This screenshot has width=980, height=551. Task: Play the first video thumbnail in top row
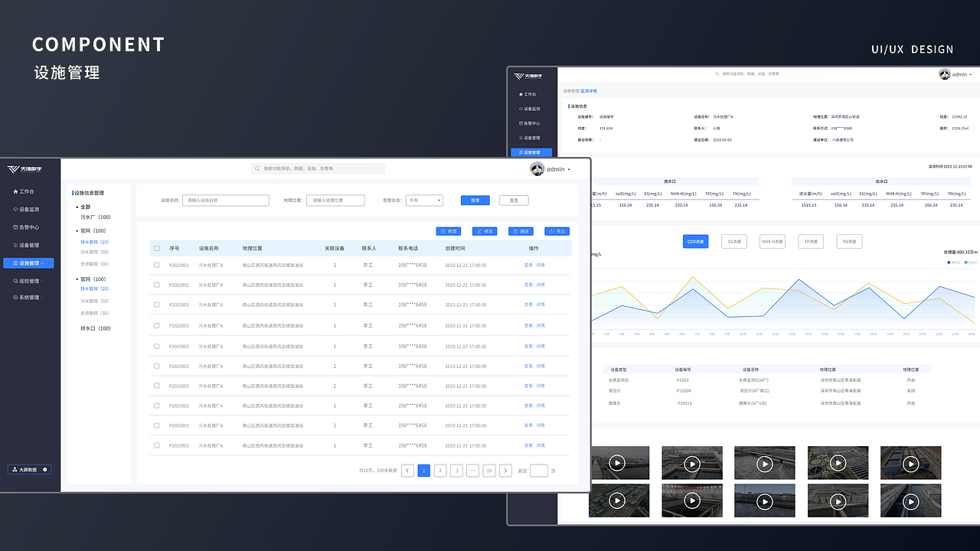click(x=619, y=463)
